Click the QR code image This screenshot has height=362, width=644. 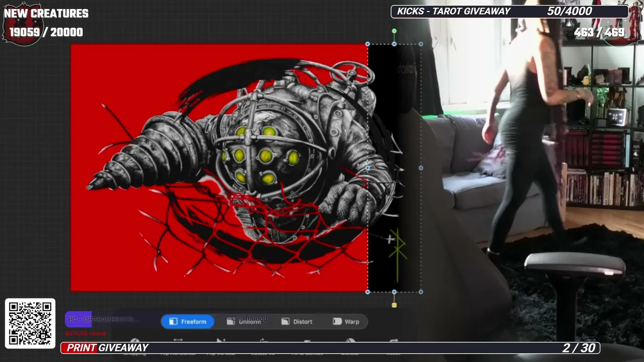click(30, 324)
